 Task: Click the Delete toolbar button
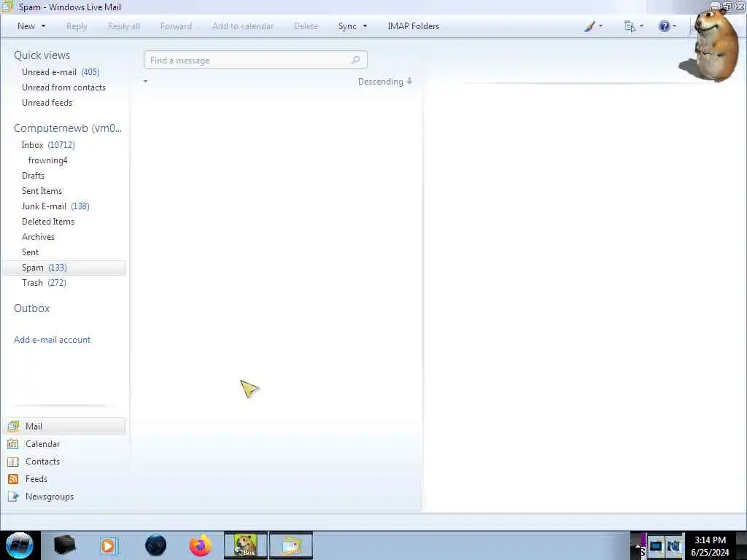tap(306, 26)
